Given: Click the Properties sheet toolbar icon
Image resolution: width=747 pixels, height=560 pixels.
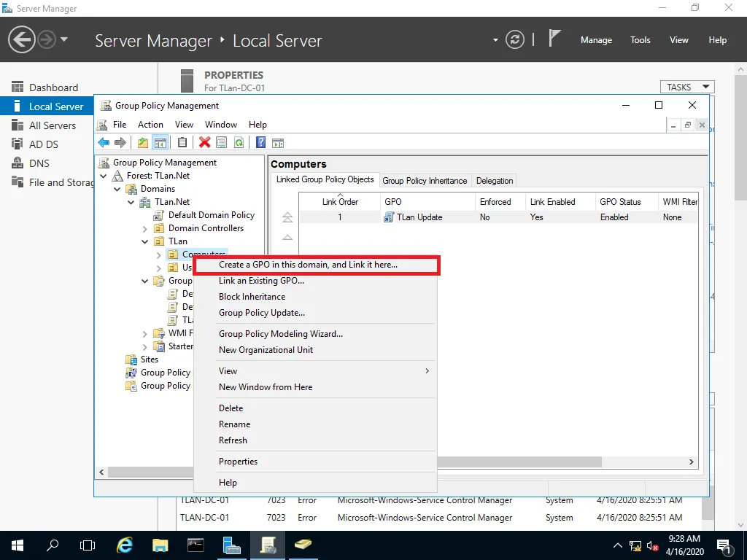Looking at the screenshot, I should tap(222, 142).
